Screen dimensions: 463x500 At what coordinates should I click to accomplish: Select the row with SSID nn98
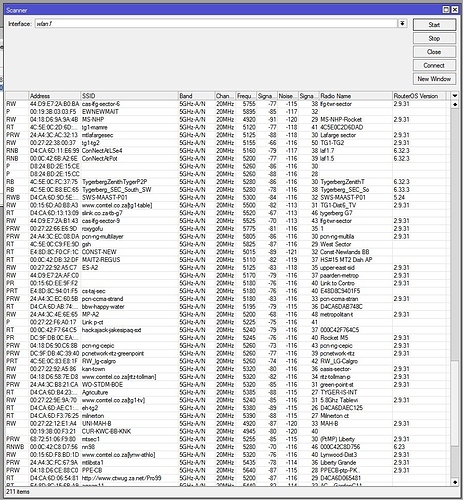click(227, 447)
